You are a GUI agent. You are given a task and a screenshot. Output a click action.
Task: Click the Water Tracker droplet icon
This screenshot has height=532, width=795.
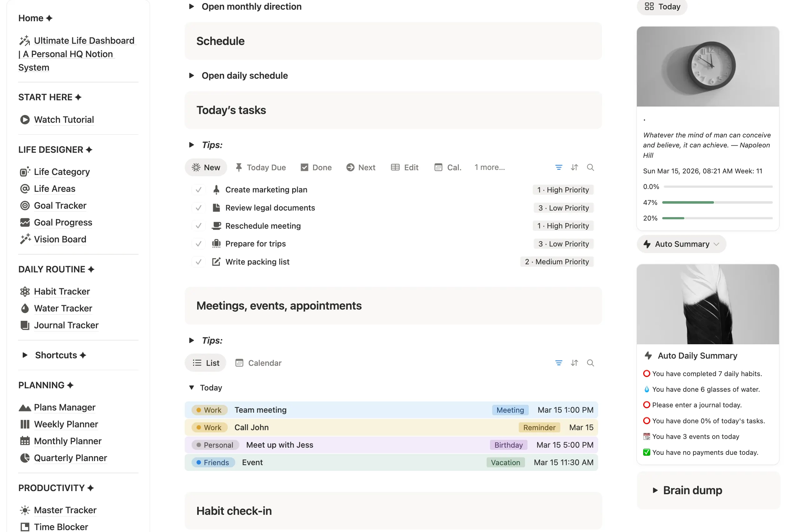tap(25, 308)
